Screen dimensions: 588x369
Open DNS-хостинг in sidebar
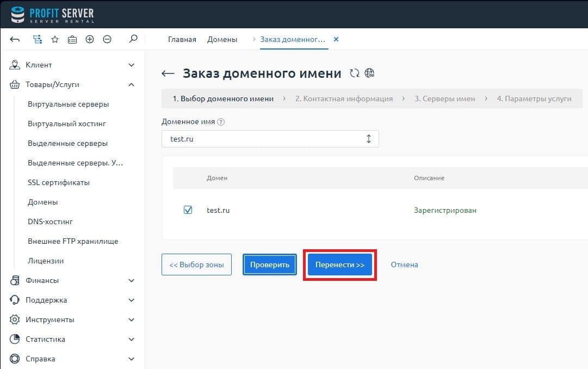tap(50, 222)
